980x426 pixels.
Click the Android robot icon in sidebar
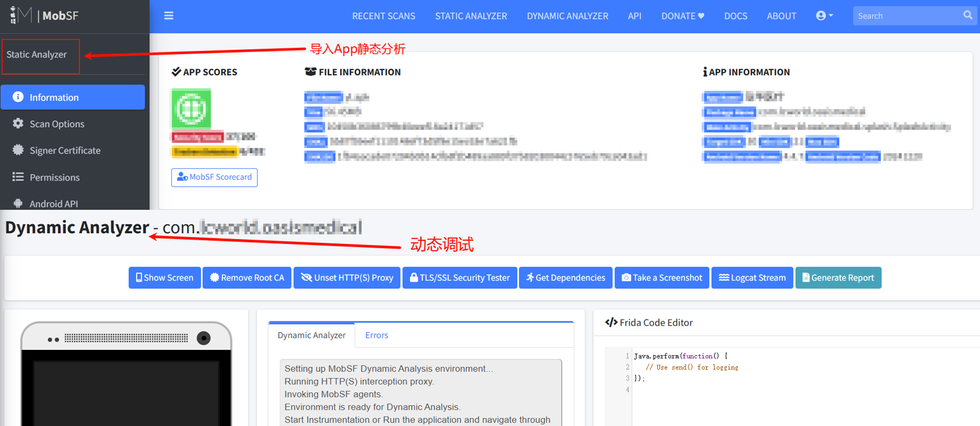[18, 203]
